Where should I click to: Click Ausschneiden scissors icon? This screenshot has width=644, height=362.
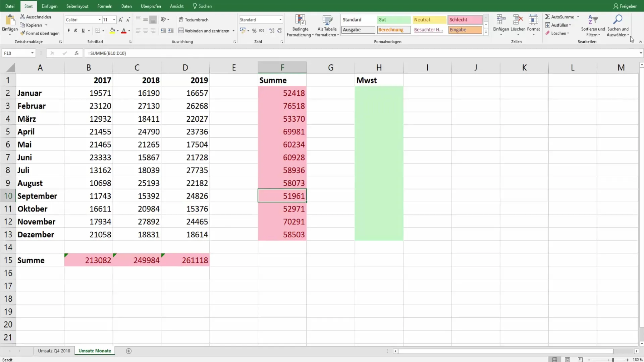(22, 17)
